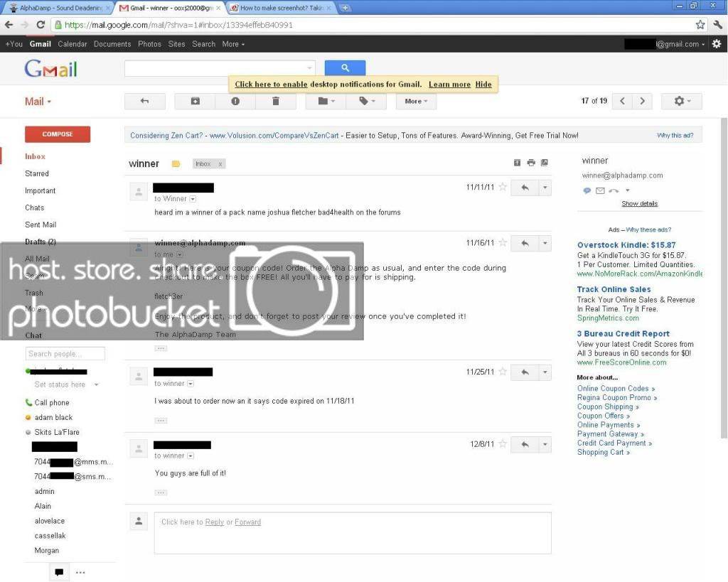Click the red COMPOSE button

[x=58, y=134]
